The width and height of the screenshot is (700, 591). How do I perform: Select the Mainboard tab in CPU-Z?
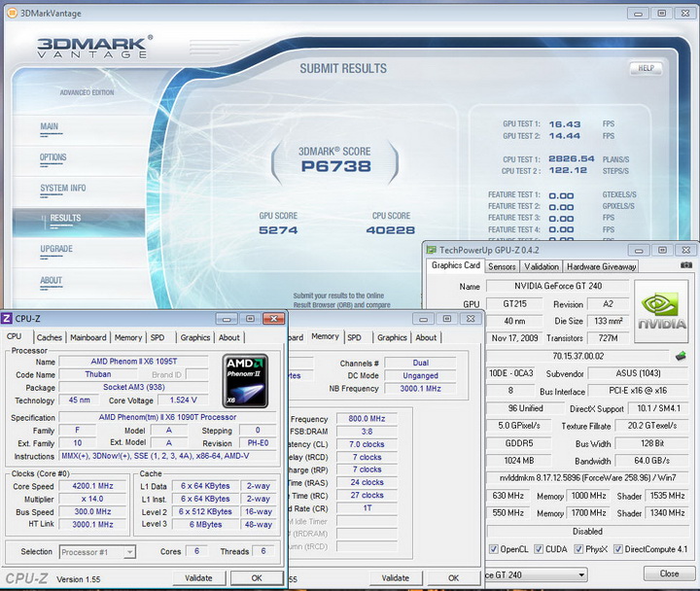pyautogui.click(x=88, y=337)
